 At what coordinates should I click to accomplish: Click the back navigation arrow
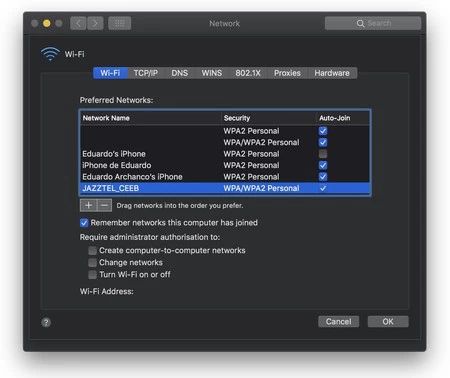pyautogui.click(x=78, y=23)
